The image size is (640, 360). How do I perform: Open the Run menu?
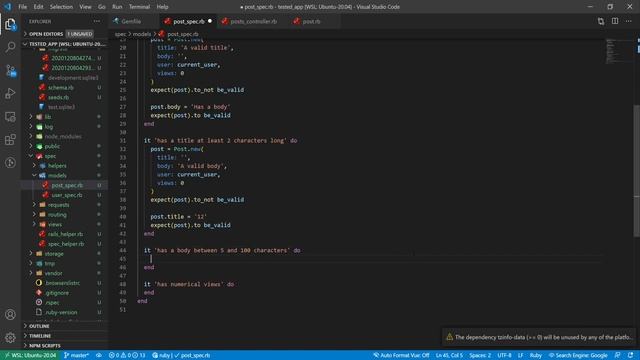click(x=117, y=7)
